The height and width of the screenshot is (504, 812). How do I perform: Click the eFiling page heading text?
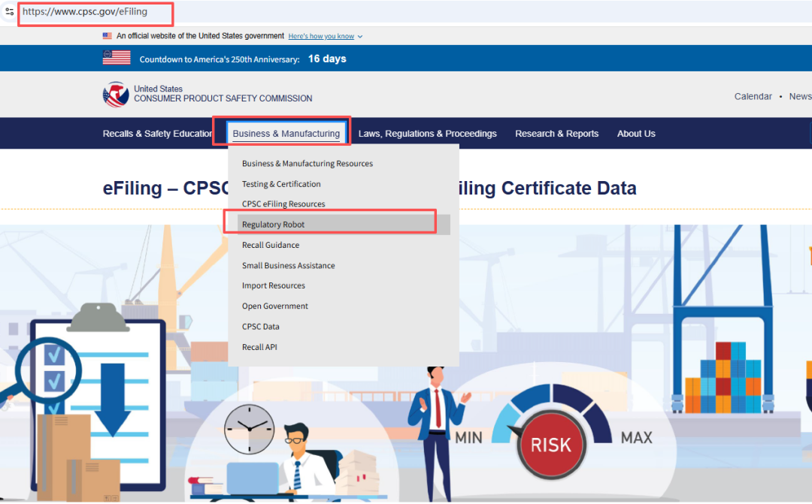click(369, 188)
